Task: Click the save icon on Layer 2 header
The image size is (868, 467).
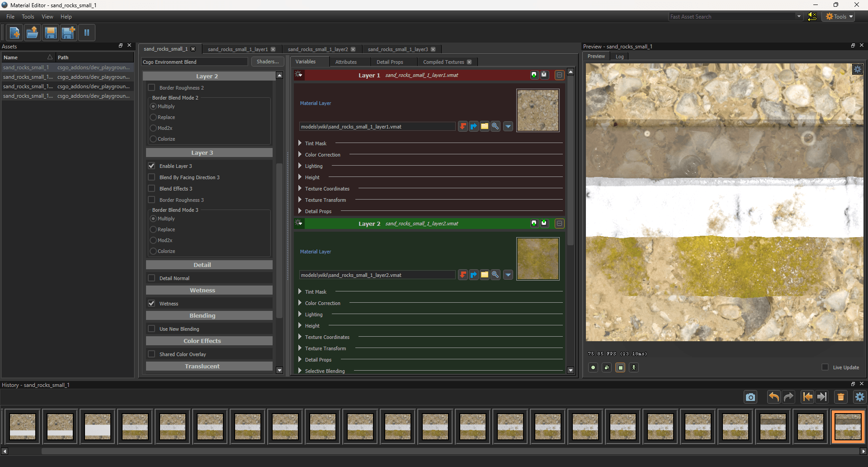Action: point(544,223)
